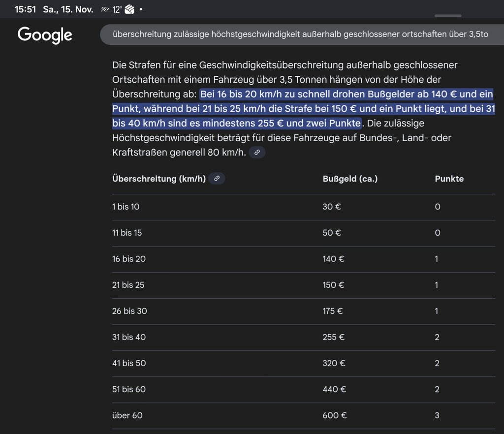Viewport: 504px width, 434px height.
Task: Click the 600 € fine value
Action: [335, 415]
